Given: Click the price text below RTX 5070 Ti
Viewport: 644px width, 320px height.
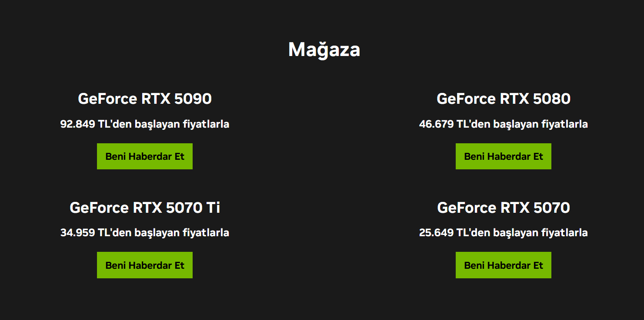Looking at the screenshot, I should [144, 233].
